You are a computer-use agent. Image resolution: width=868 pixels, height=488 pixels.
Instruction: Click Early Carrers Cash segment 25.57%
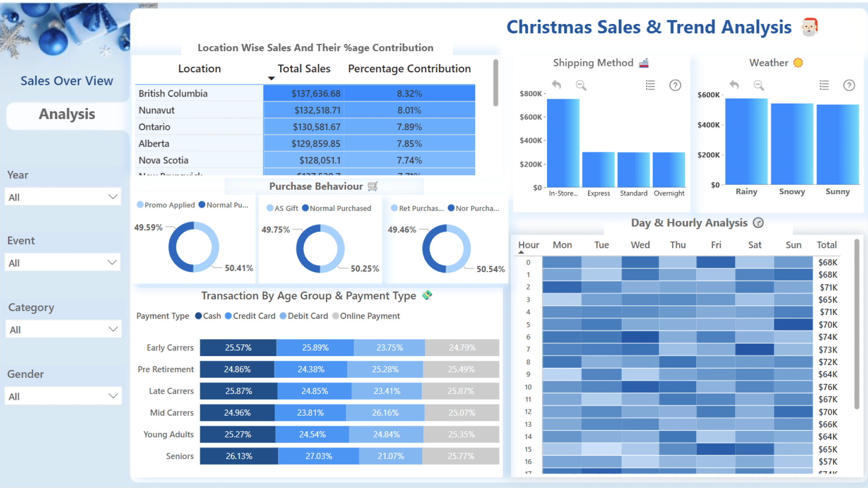pos(238,347)
